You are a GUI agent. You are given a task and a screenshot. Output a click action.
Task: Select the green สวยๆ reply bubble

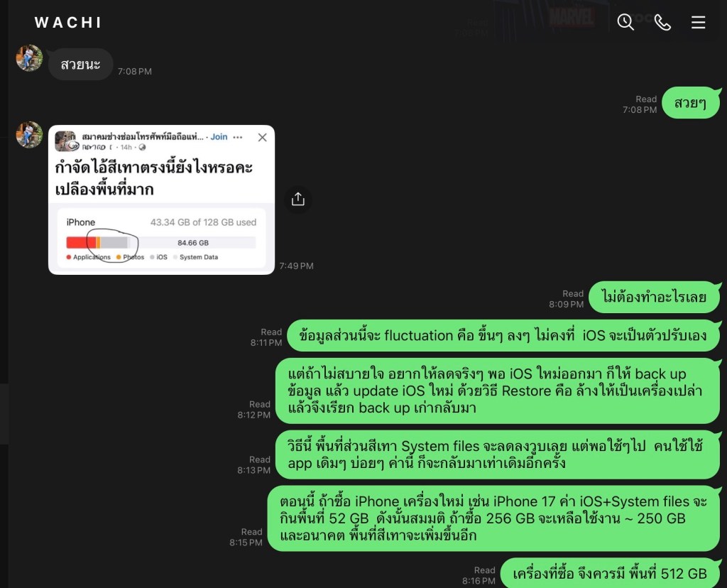pyautogui.click(x=691, y=102)
